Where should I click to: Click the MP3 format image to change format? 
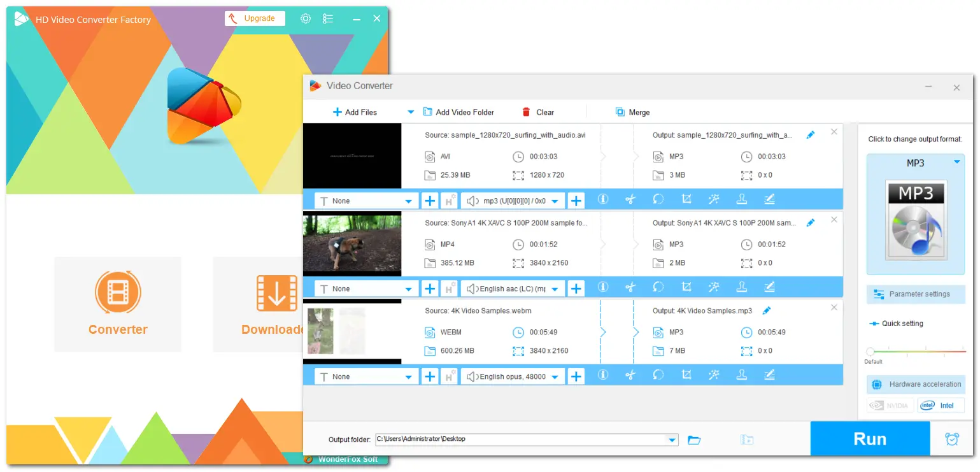[x=916, y=220]
